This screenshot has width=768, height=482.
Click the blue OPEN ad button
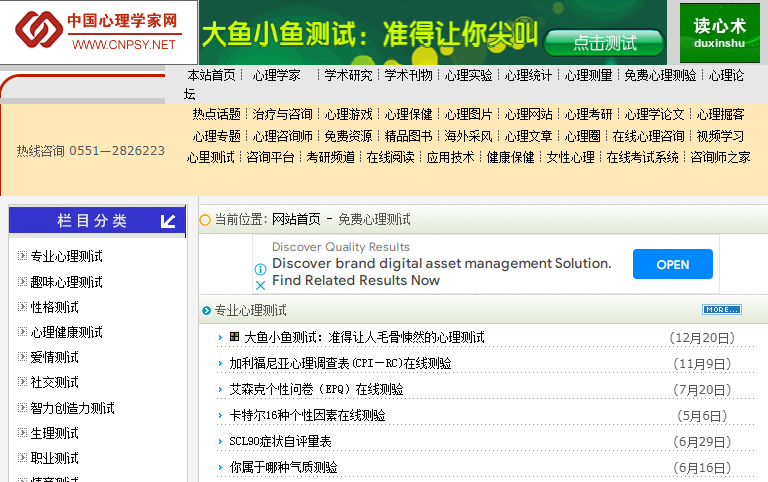coord(672,265)
